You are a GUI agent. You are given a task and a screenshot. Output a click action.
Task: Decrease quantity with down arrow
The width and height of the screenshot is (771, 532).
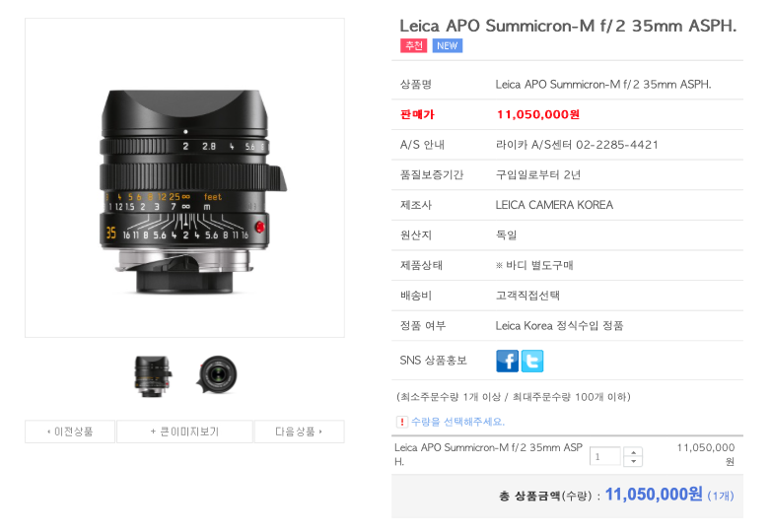pos(633,462)
